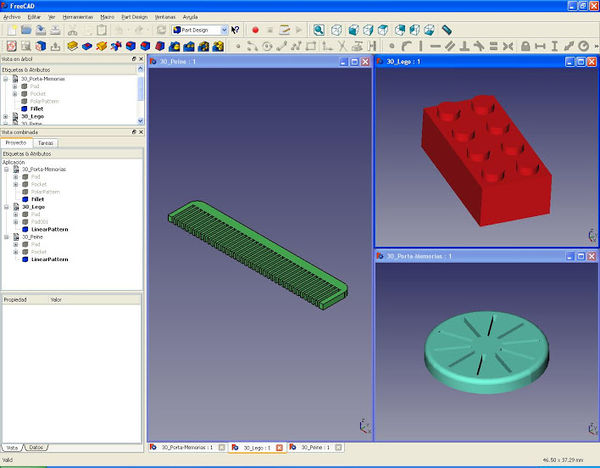Click the What's This help cursor icon
The image size is (600, 468).
[x=235, y=31]
